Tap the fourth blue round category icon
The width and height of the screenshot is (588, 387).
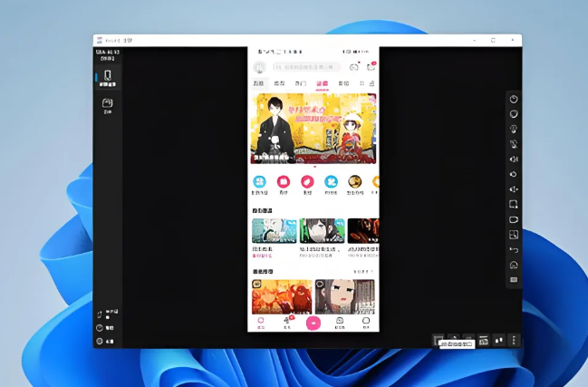[x=331, y=181]
